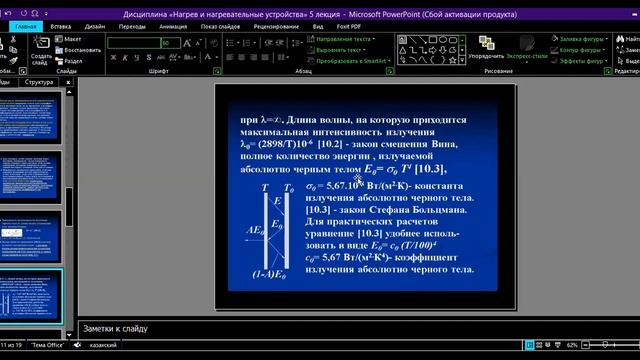Toggle text Shadow formatting
Screen dimensions: 640x360
click(x=149, y=58)
